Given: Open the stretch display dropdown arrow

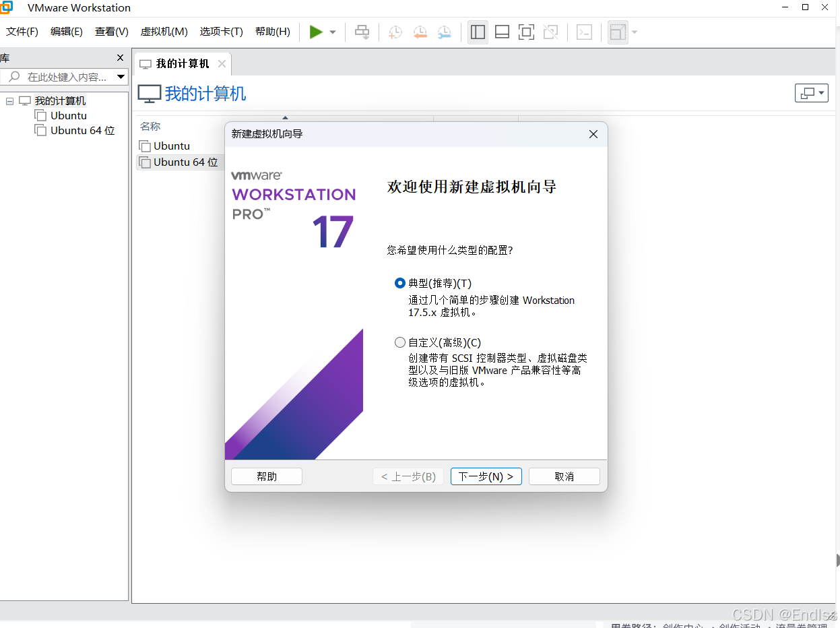Looking at the screenshot, I should pos(634,32).
